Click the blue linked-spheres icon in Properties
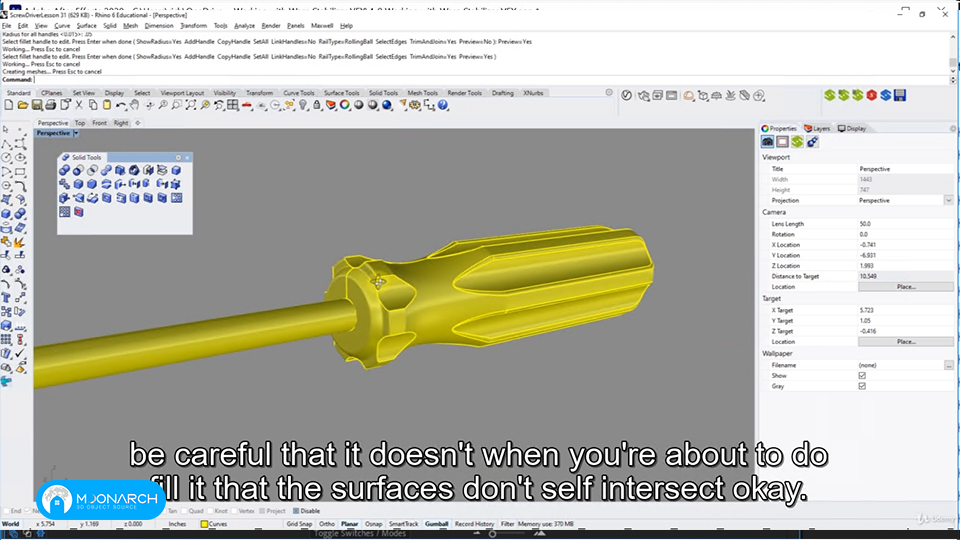This screenshot has height=540, width=960. [812, 142]
